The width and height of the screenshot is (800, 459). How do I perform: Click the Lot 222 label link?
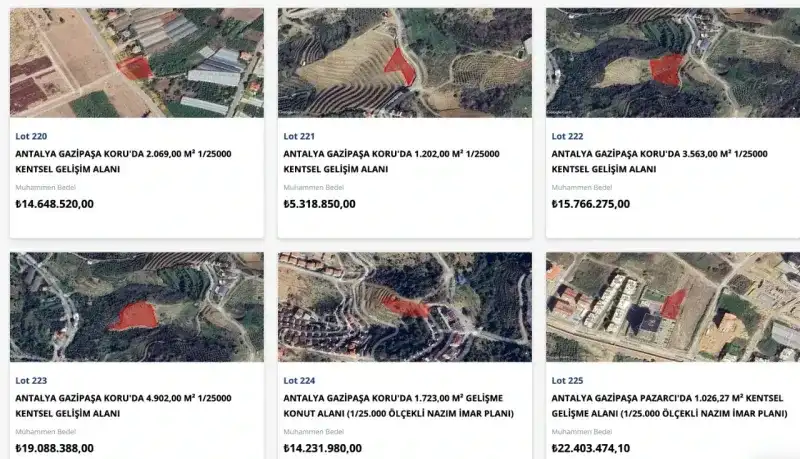(567, 136)
